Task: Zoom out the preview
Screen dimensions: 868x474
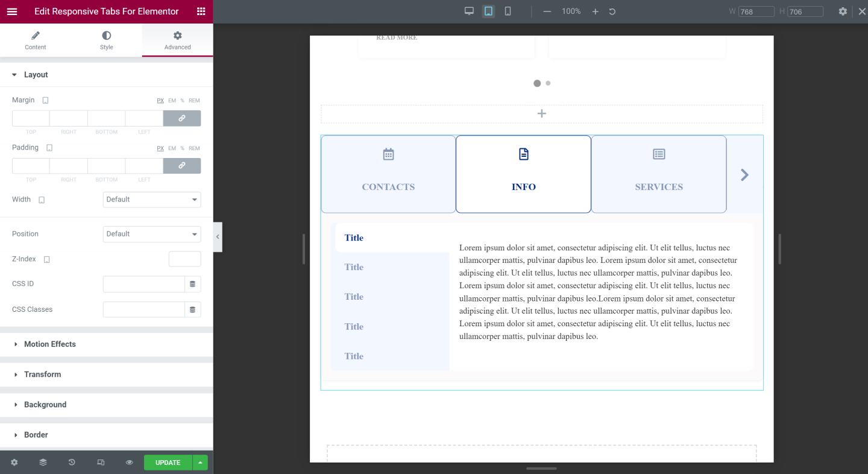Action: pyautogui.click(x=547, y=11)
